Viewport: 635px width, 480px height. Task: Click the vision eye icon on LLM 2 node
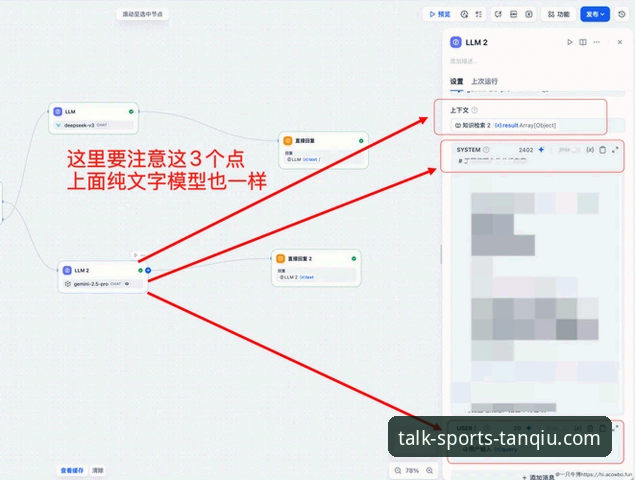point(127,284)
